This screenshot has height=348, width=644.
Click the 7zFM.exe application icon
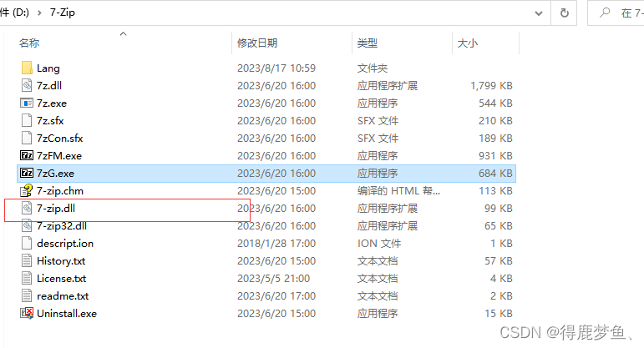tap(27, 155)
